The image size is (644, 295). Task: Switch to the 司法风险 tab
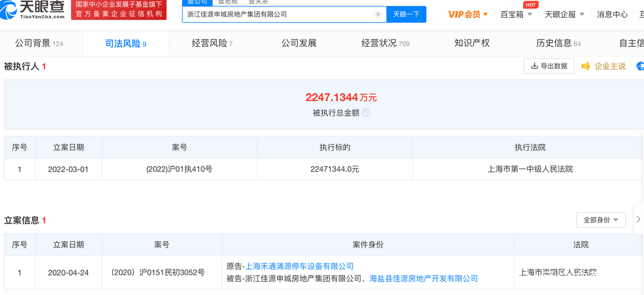[126, 44]
